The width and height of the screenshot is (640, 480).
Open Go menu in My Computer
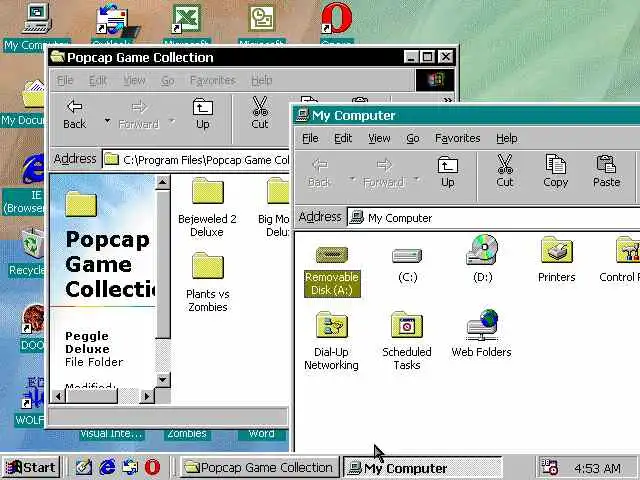[413, 138]
